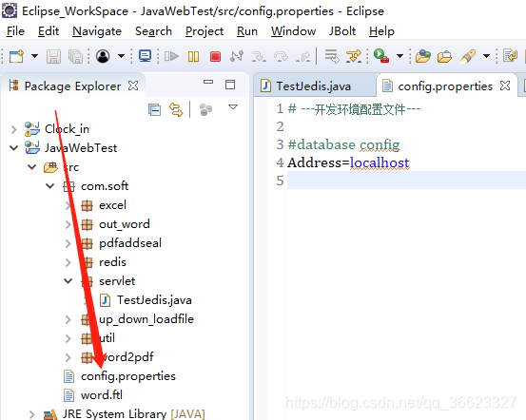Open the New wizard dropdown arrow
Screen dimensions: 526x420
(34, 56)
